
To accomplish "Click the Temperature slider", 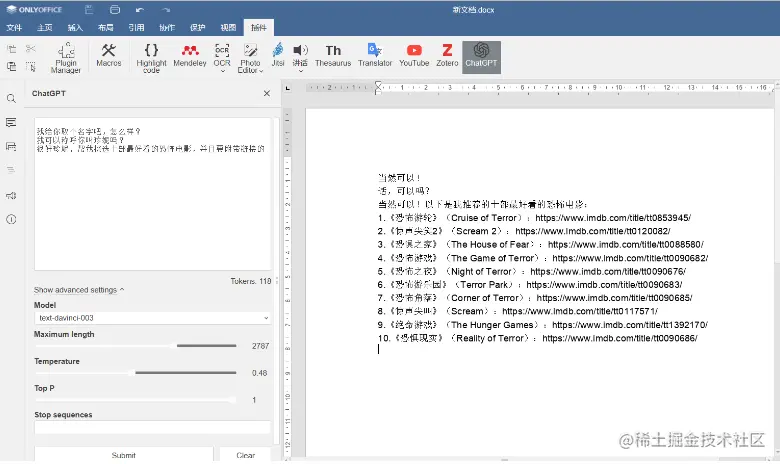I will 135,372.
